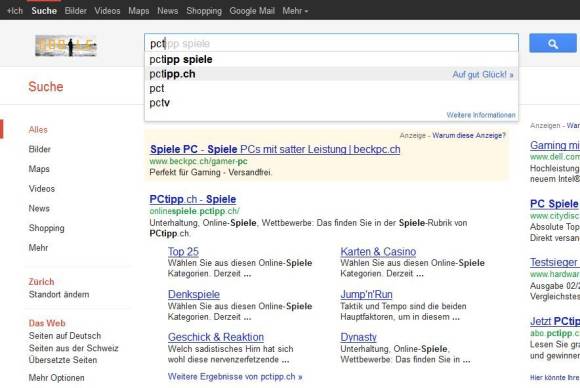Select Suche in the top bar
The width and height of the screenshot is (580, 388).
[44, 11]
